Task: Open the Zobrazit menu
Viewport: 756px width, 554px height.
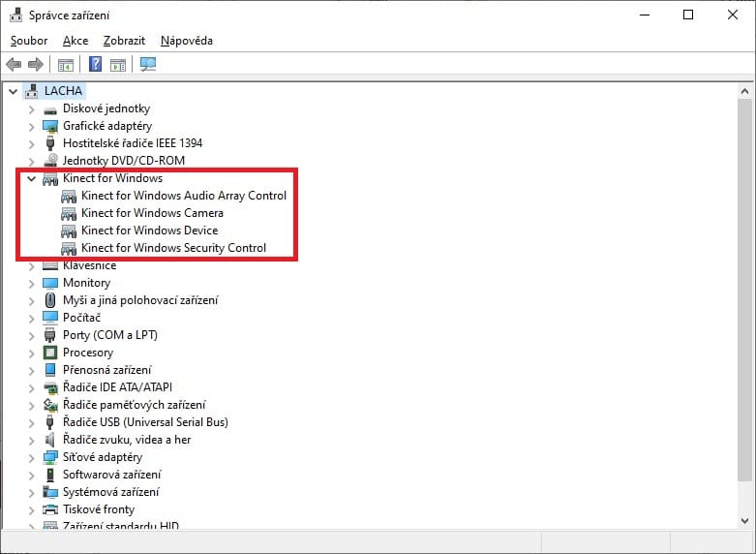Action: [x=124, y=41]
